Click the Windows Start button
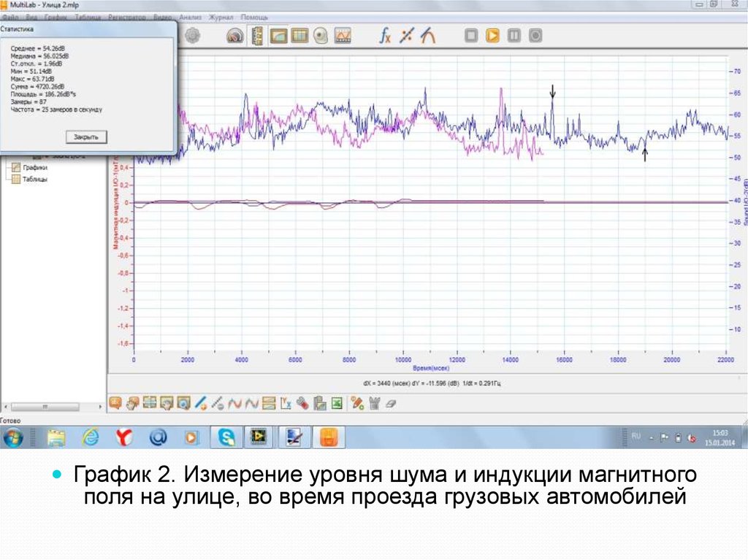 (13, 437)
